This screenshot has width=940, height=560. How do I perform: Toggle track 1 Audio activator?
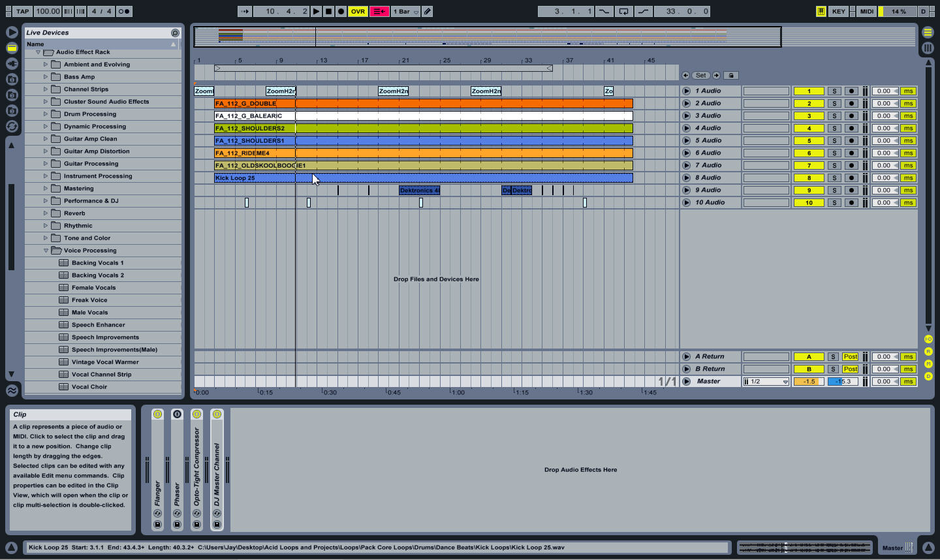[809, 91]
